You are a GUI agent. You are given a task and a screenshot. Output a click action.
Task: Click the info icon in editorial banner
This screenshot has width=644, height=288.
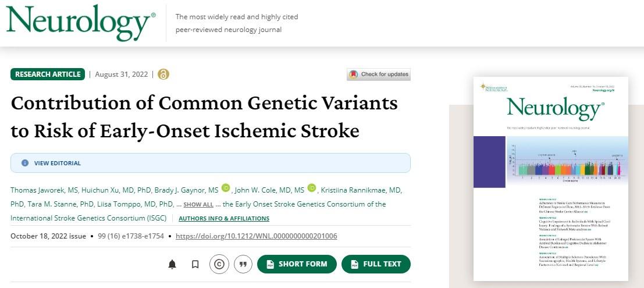(x=25, y=163)
